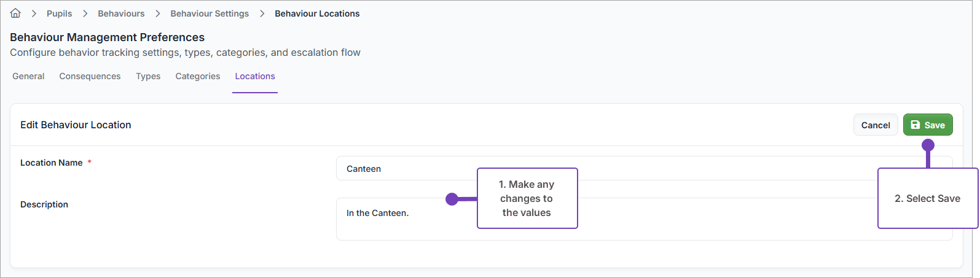Image resolution: width=980 pixels, height=278 pixels.
Task: Click the purple marker dot below Save
Action: [x=928, y=145]
